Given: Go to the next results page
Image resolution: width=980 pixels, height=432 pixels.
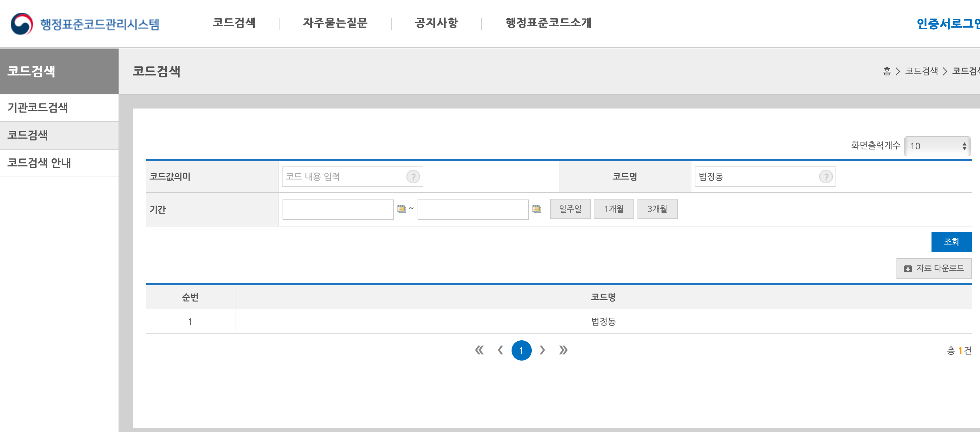Looking at the screenshot, I should pos(542,350).
